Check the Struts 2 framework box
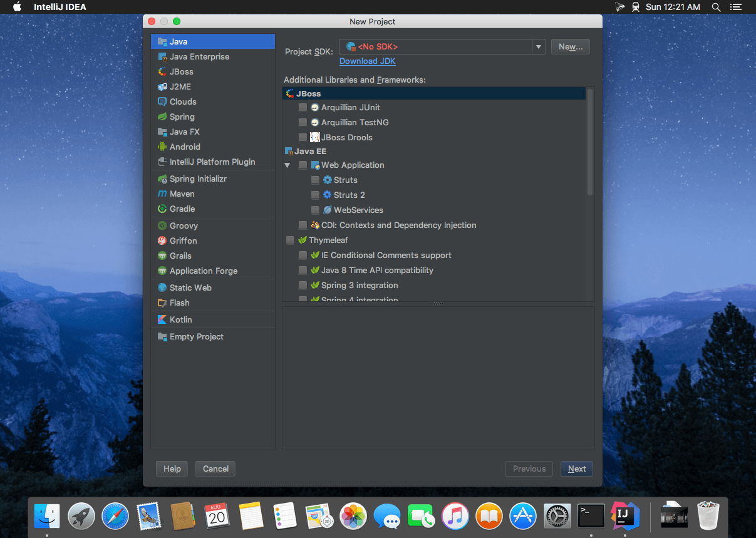Image resolution: width=756 pixels, height=538 pixels. click(316, 195)
